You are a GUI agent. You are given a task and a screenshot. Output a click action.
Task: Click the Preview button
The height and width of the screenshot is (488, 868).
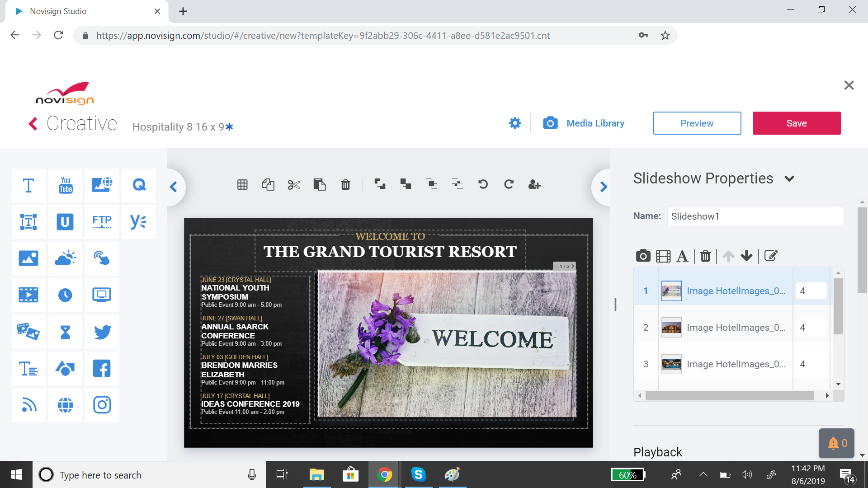[x=697, y=123]
